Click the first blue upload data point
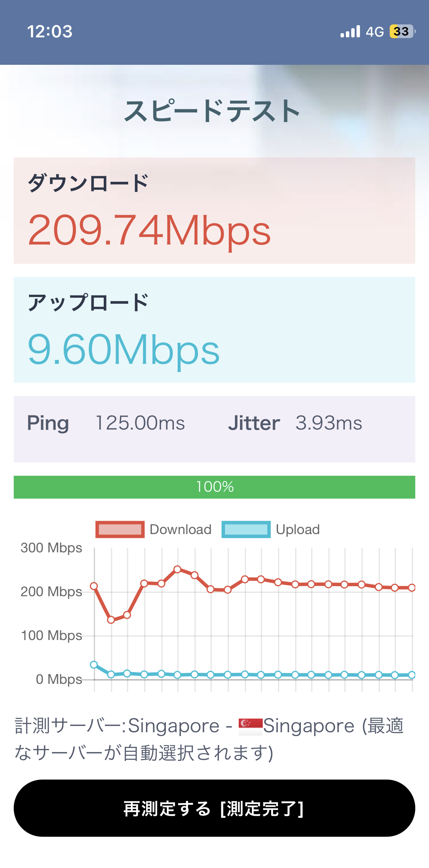 click(x=94, y=665)
